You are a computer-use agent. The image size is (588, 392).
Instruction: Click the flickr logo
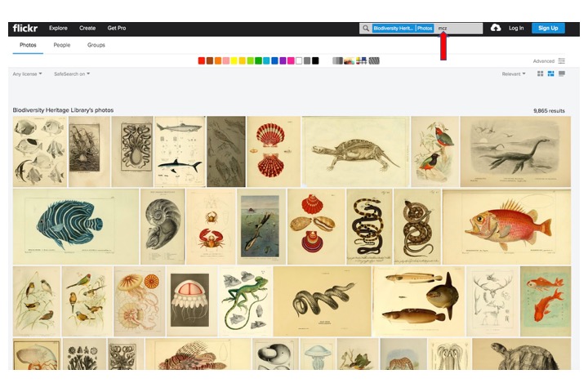25,28
